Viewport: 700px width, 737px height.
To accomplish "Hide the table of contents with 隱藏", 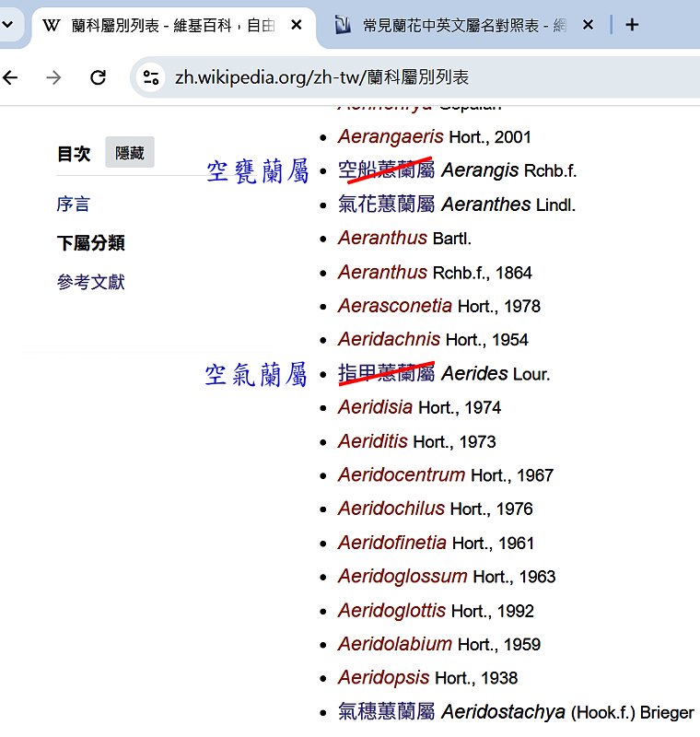I will (130, 153).
